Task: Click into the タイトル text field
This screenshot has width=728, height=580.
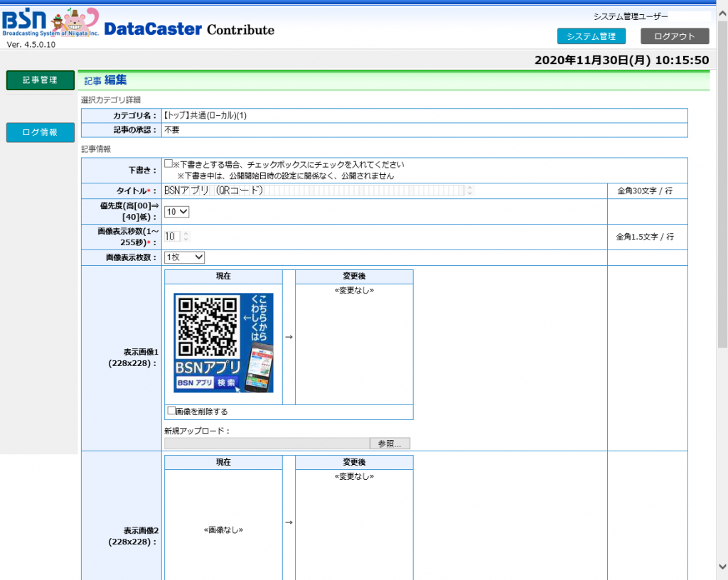Action: tap(314, 190)
